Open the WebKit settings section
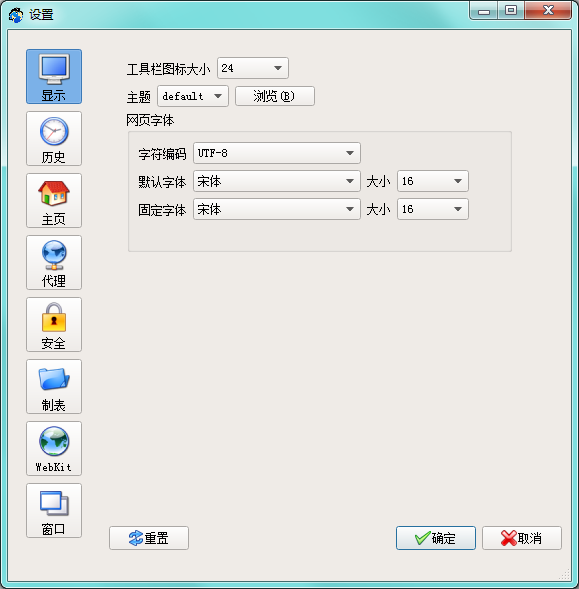 pos(54,449)
